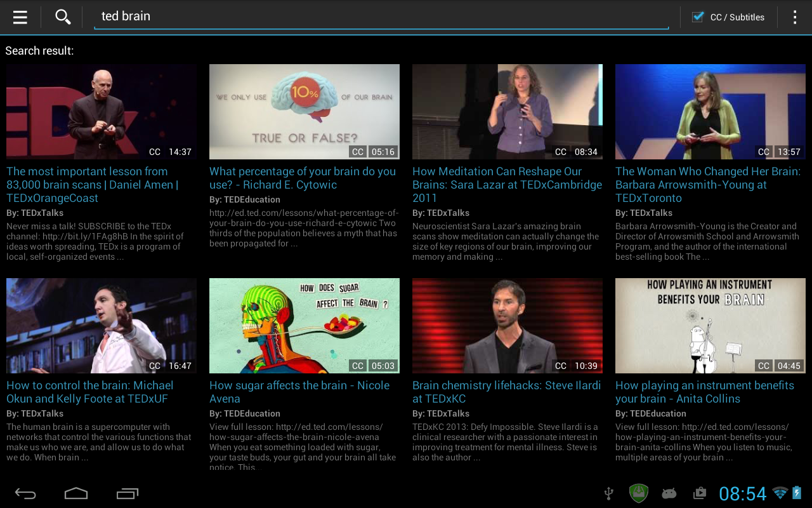Uncheck the CC / Subtitles checkbox
This screenshot has width=812, height=508.
tap(698, 17)
